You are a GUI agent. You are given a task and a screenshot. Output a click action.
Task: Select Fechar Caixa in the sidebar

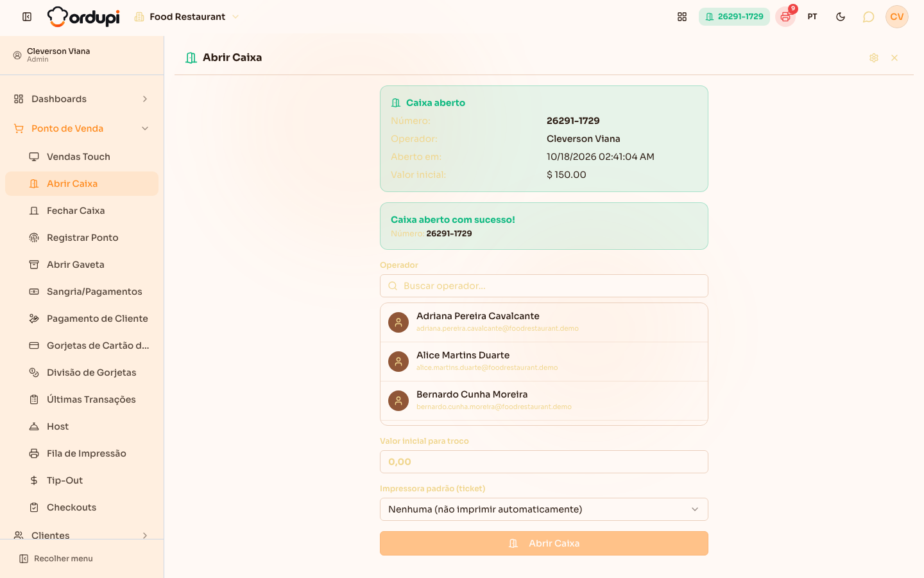point(81,211)
